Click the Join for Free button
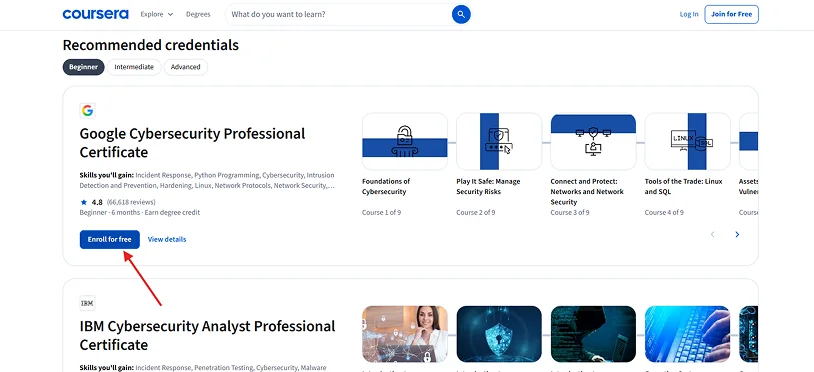Screen dimensions: 814x372 (731, 15)
